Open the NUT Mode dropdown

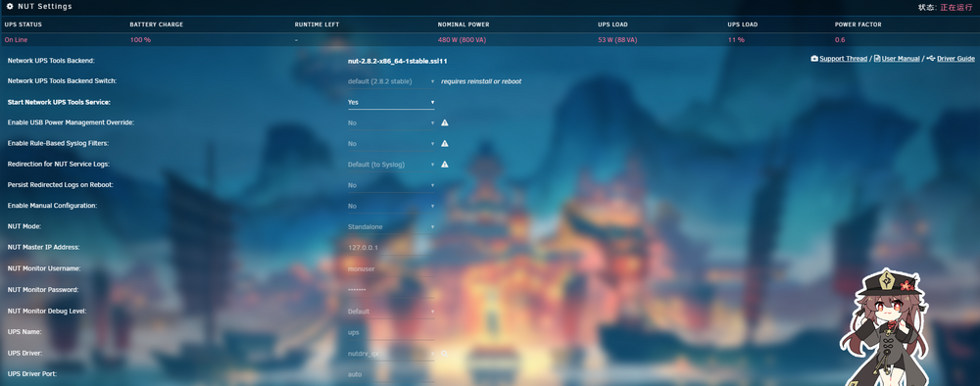click(x=391, y=226)
